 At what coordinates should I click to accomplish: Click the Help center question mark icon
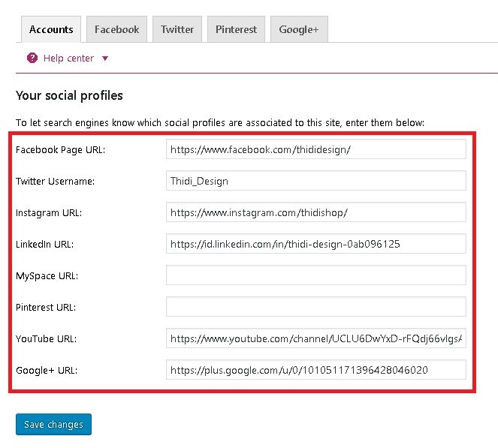(32, 59)
